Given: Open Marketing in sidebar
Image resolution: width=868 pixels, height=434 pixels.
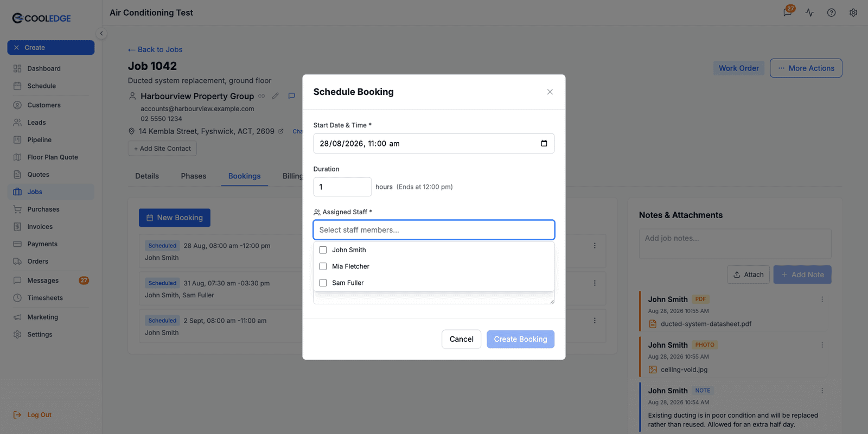Looking at the screenshot, I should tap(51, 317).
